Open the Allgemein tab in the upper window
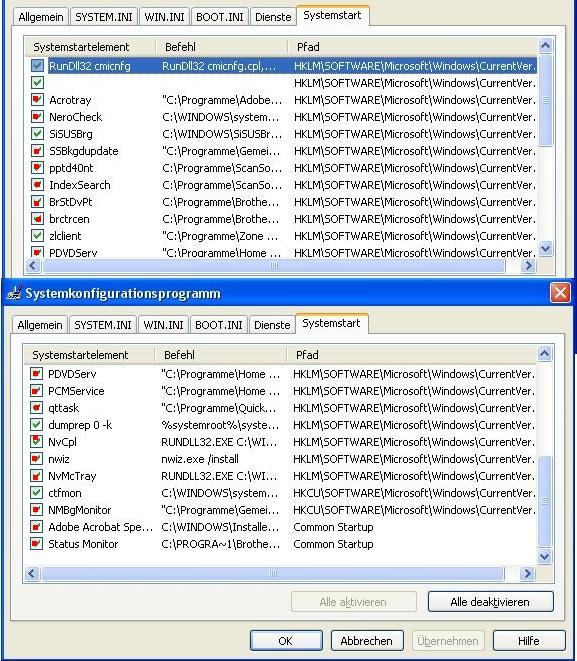577x661 pixels. click(x=40, y=17)
